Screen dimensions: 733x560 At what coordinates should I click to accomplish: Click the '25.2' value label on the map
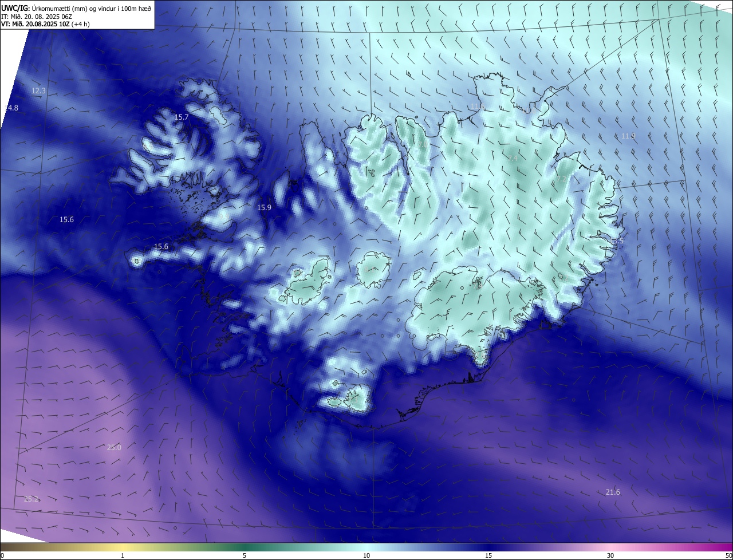point(31,499)
